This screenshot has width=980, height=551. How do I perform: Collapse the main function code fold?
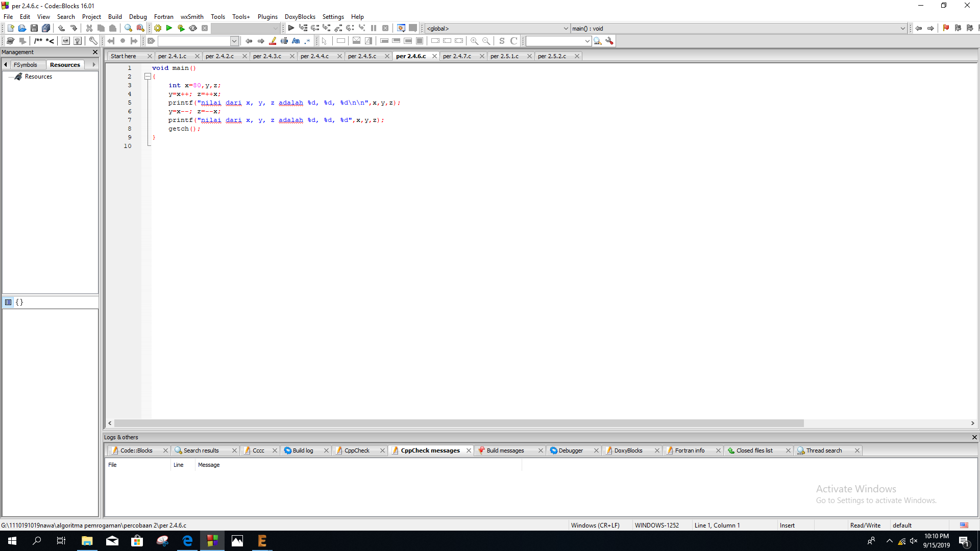148,76
